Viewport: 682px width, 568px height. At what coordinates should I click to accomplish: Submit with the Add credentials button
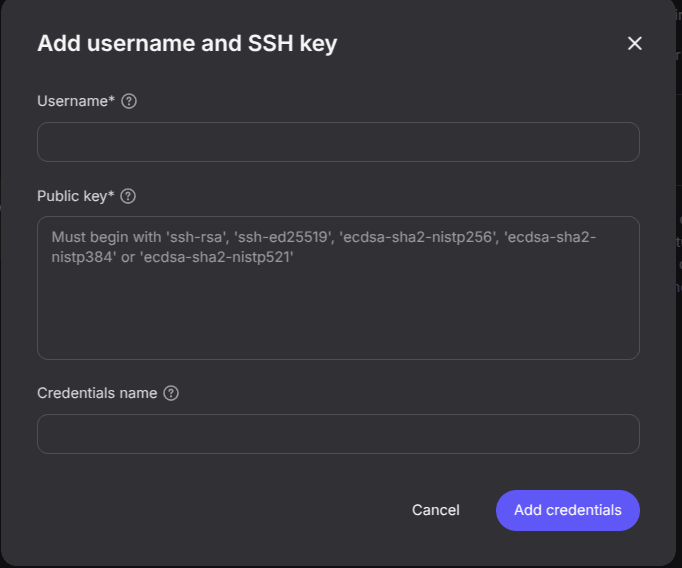[x=567, y=510]
